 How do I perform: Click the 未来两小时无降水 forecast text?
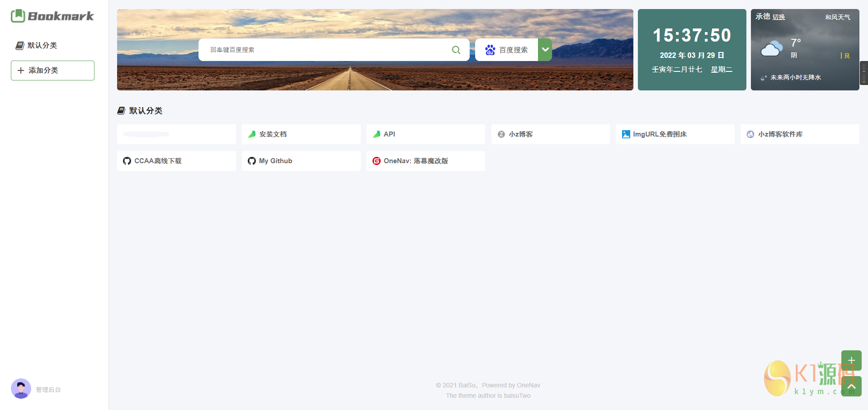(796, 78)
